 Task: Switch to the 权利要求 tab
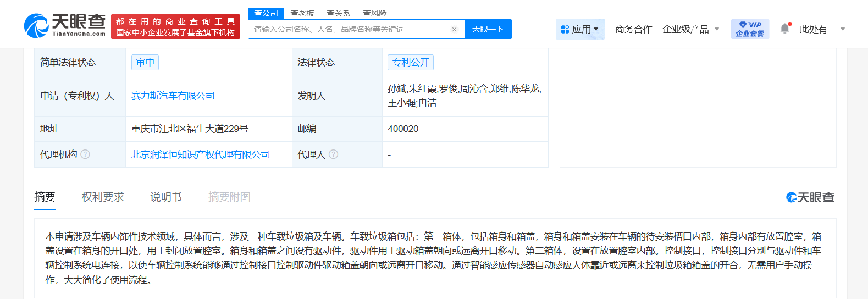point(103,197)
